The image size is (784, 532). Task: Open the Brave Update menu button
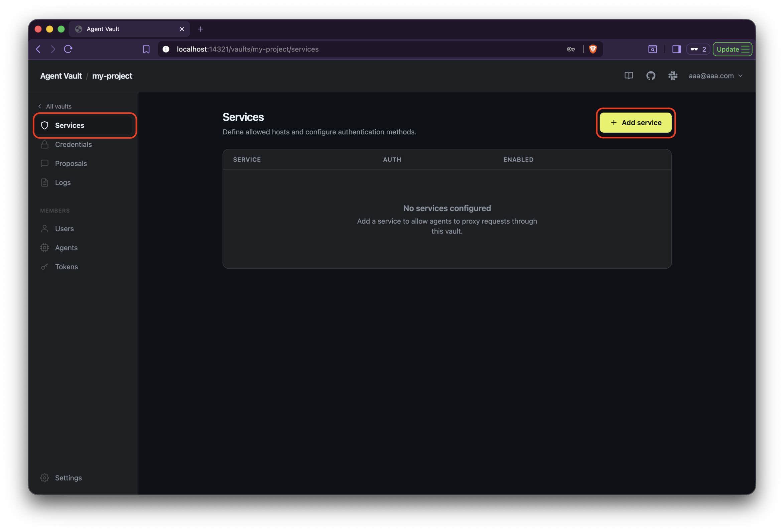click(732, 49)
